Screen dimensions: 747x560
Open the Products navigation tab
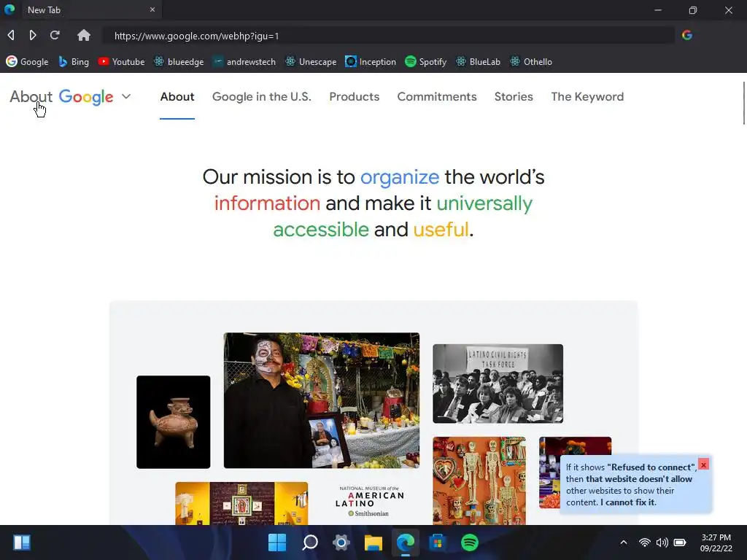pos(354,97)
